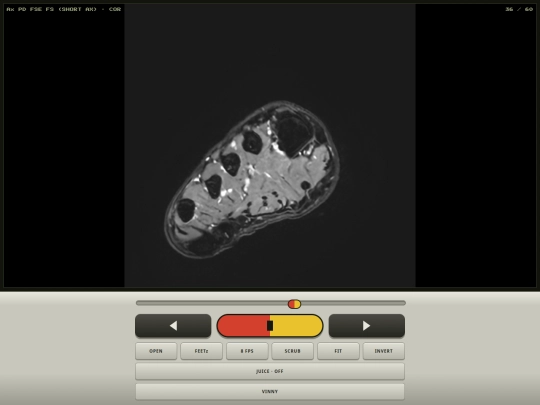Invert the image with INVERT button

coord(384,351)
